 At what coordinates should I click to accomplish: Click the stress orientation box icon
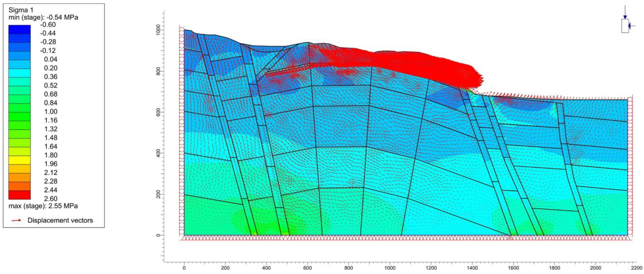coord(625,26)
